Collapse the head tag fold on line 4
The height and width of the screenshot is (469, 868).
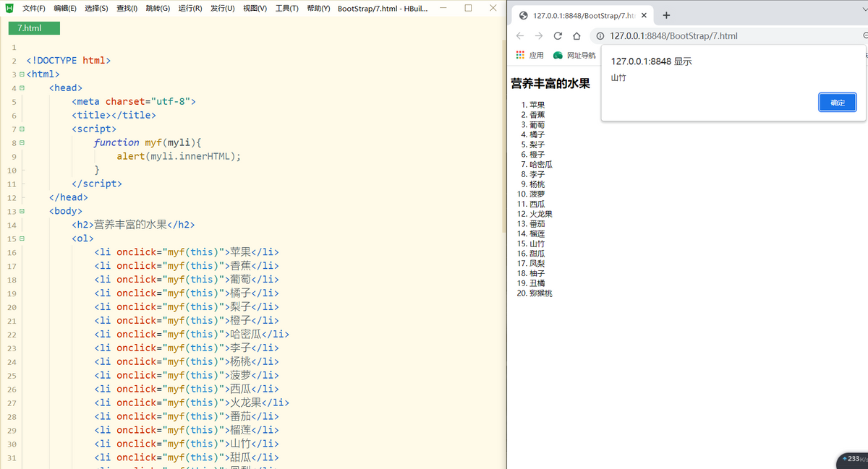22,88
